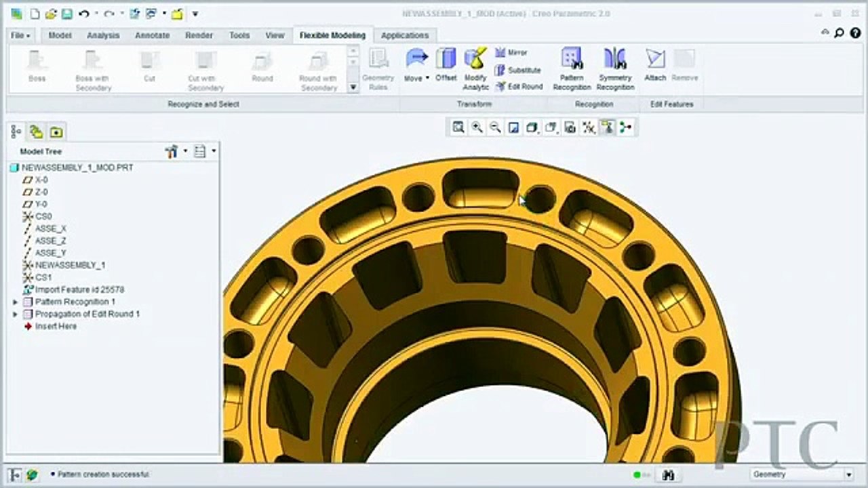Screen dimensions: 868x488
Task: Switch to the Applications tab
Action: 405,35
